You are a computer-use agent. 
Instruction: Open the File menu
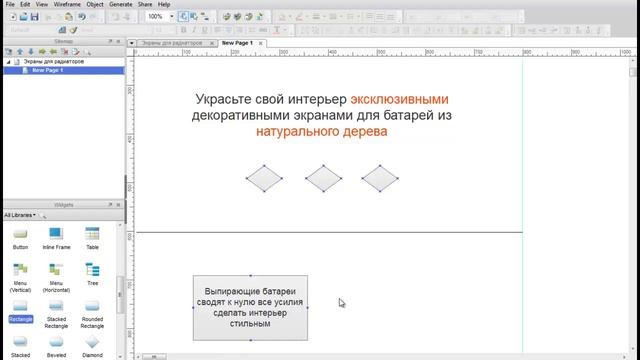pyautogui.click(x=10, y=4)
